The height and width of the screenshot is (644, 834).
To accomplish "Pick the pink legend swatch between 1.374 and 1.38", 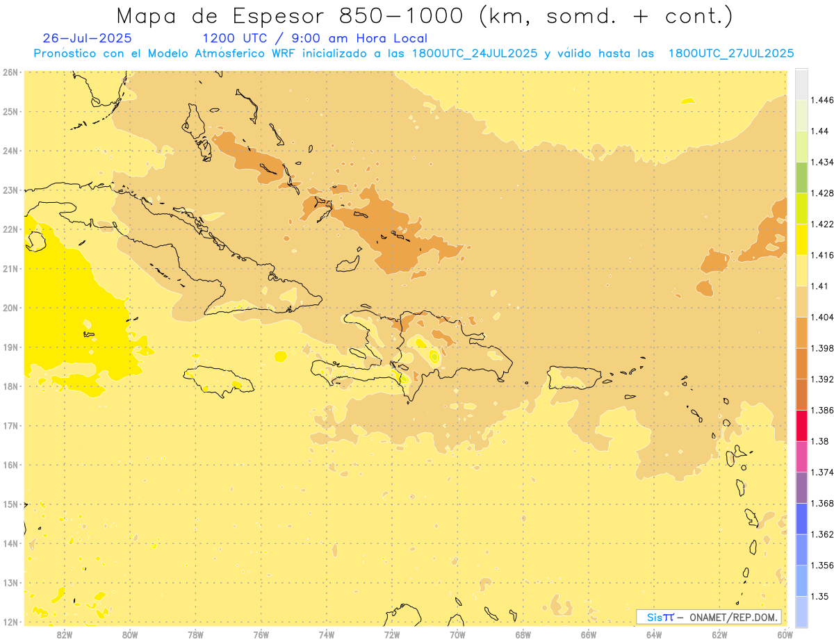I will [x=801, y=456].
